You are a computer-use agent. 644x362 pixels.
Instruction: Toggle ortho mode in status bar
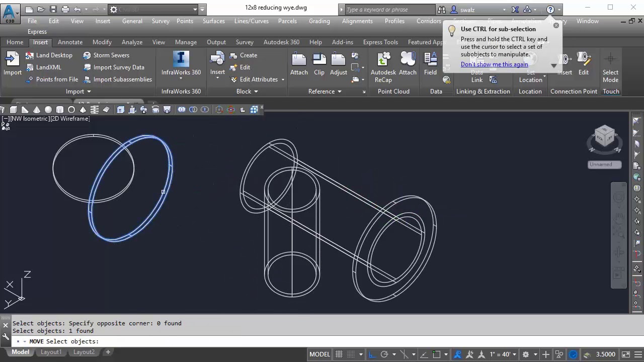click(x=372, y=354)
